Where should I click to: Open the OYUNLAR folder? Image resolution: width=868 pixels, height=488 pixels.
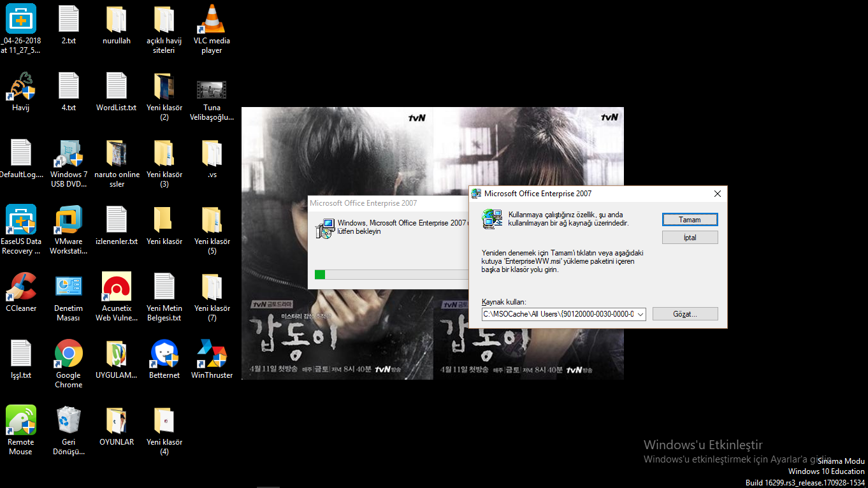[117, 427]
